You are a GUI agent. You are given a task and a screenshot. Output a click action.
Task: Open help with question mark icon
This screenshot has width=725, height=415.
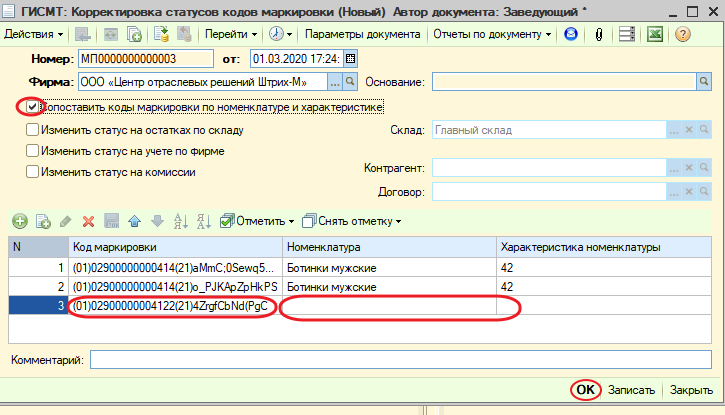click(683, 34)
